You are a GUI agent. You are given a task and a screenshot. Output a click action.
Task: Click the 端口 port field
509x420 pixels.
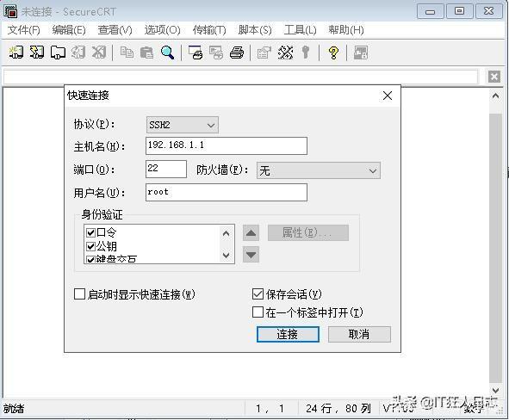(x=166, y=169)
